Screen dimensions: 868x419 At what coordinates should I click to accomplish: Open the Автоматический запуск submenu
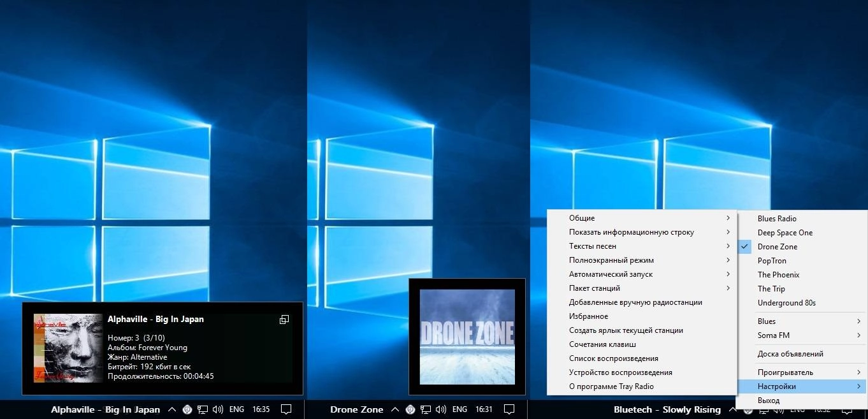pos(642,274)
